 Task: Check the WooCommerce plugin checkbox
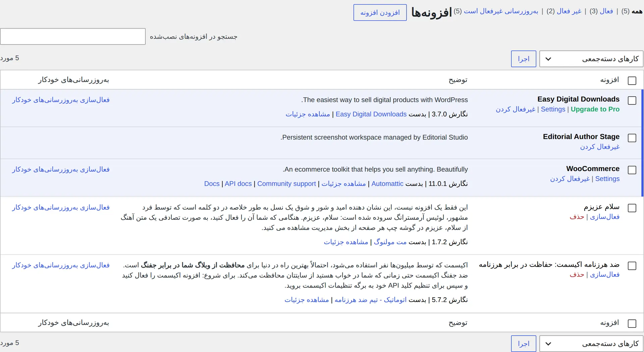coord(632,170)
